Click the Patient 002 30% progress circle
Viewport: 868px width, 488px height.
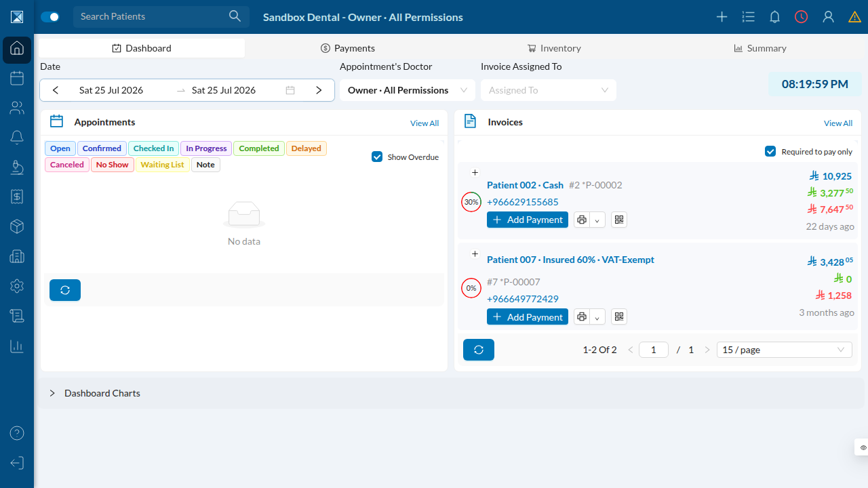[471, 202]
